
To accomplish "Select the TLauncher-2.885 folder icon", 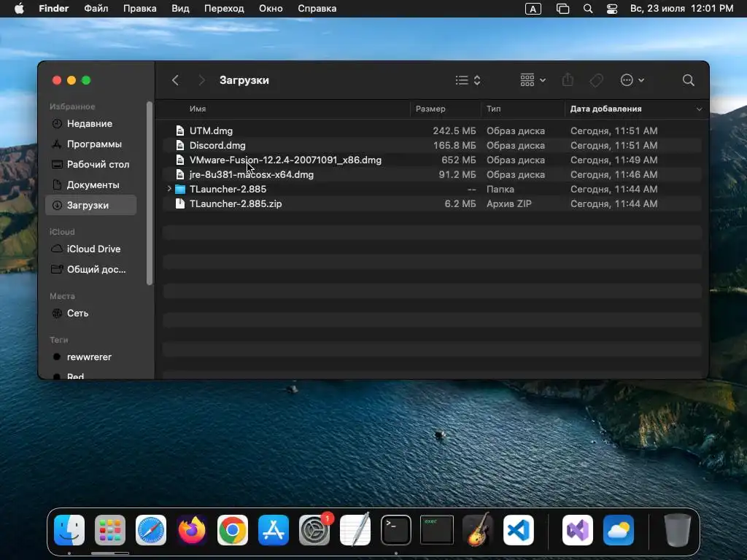I will (x=180, y=189).
